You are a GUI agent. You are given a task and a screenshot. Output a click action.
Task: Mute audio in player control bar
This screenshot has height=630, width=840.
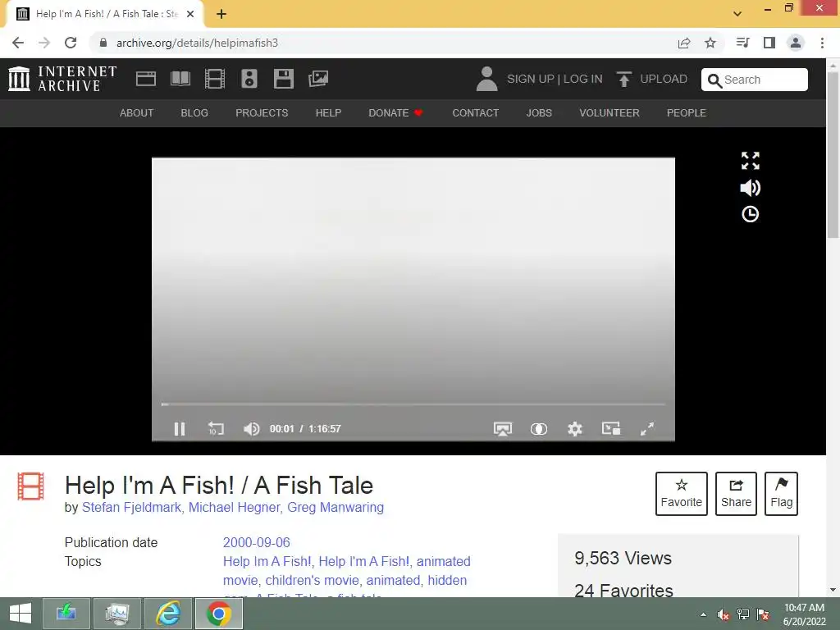(251, 429)
